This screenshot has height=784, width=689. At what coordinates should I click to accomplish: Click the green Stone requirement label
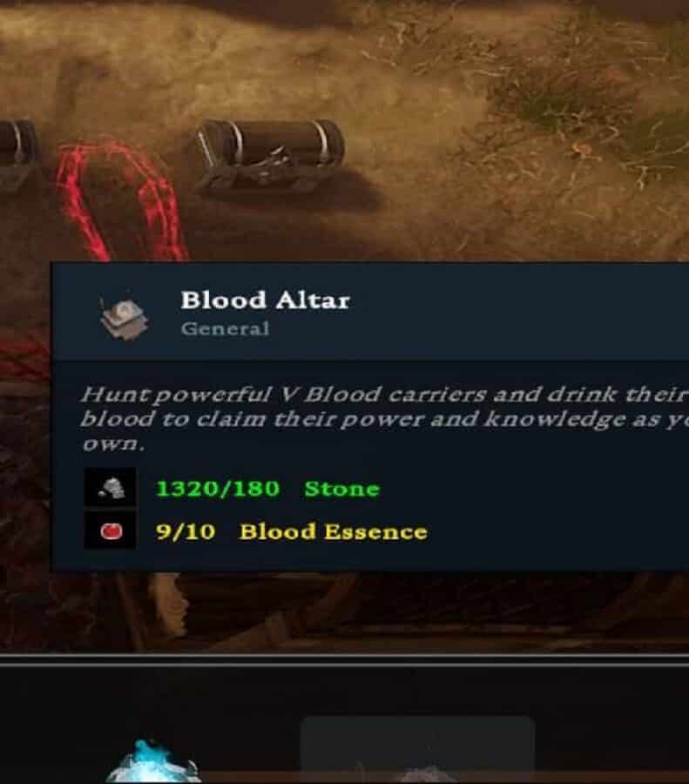342,489
